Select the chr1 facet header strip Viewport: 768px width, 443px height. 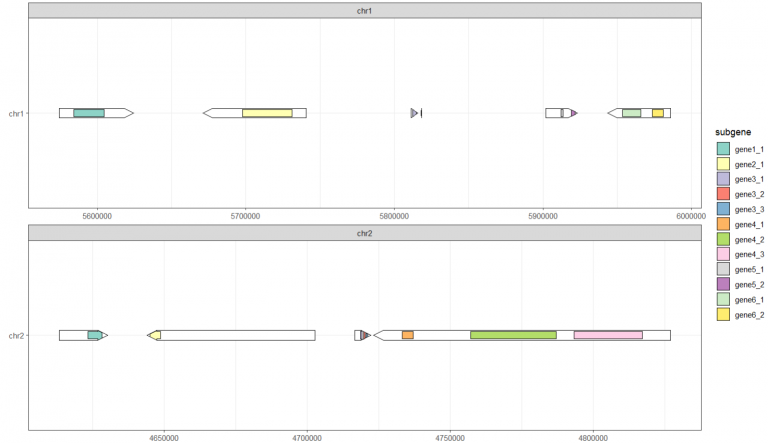click(x=365, y=11)
